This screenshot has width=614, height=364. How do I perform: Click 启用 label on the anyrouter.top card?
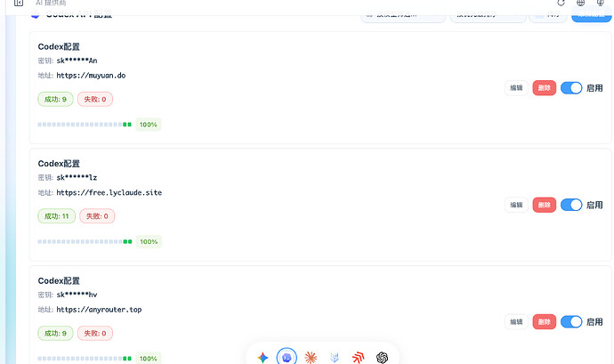coord(594,322)
